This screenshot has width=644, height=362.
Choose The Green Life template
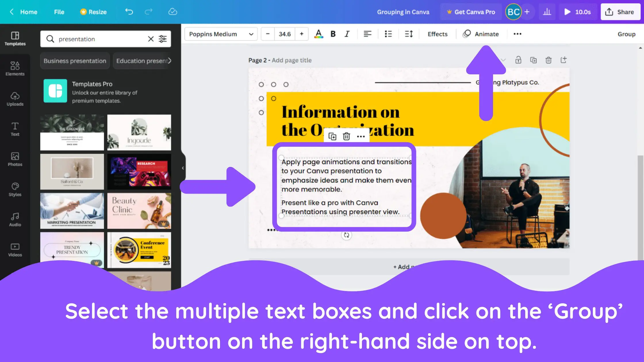(x=72, y=132)
